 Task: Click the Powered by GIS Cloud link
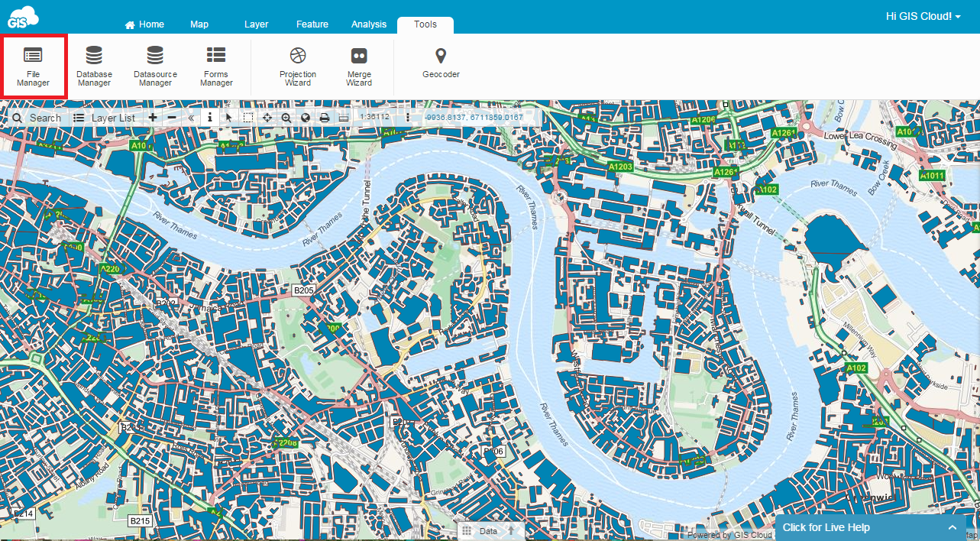[x=729, y=535]
